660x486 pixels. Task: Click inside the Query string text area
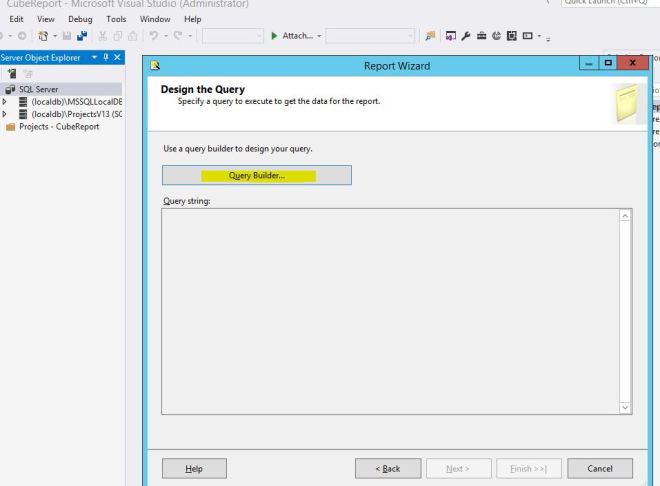[390, 310]
